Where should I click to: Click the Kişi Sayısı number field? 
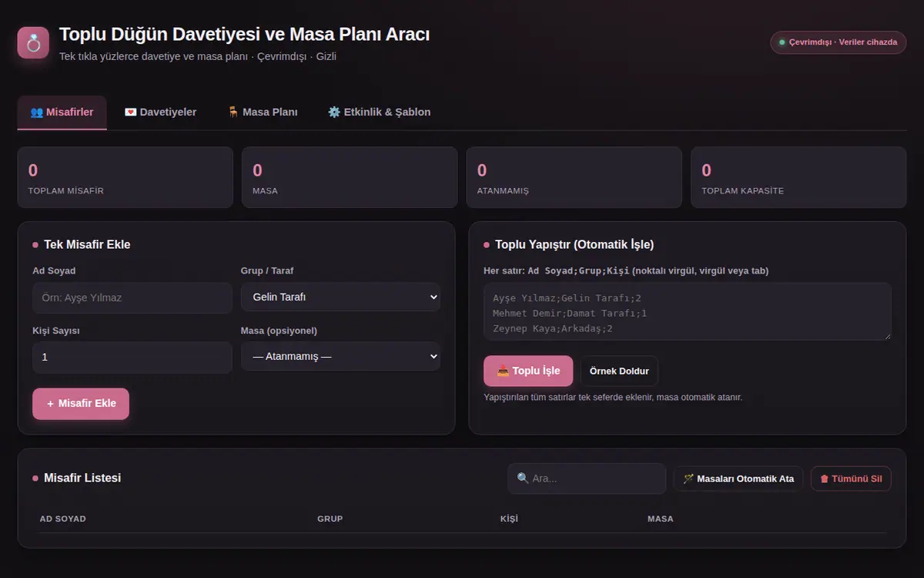tap(132, 358)
